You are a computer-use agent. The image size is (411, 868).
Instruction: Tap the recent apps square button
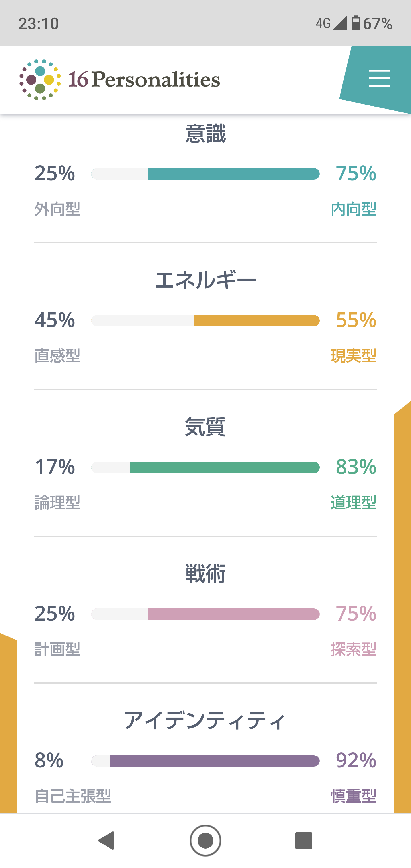[303, 840]
